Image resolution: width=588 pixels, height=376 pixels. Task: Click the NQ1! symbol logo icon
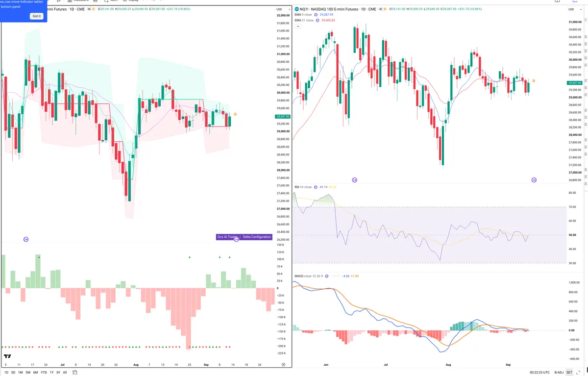(x=296, y=9)
